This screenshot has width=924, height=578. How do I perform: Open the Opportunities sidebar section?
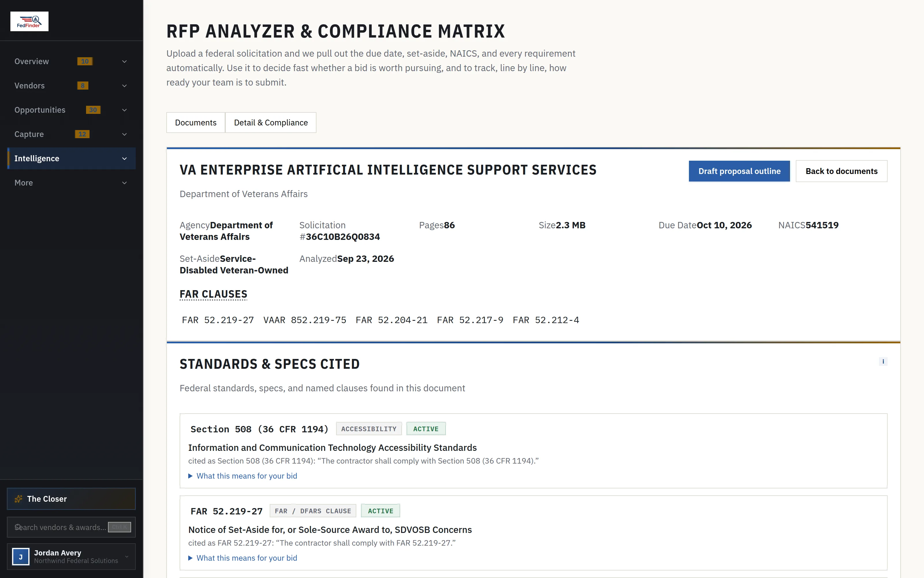[x=71, y=110]
